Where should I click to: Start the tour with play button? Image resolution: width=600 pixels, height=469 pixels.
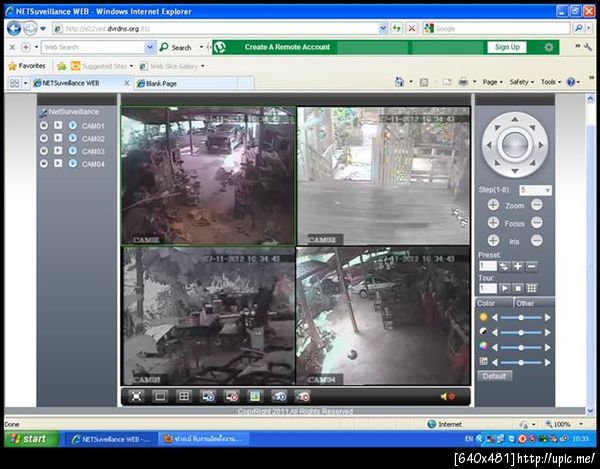(505, 288)
